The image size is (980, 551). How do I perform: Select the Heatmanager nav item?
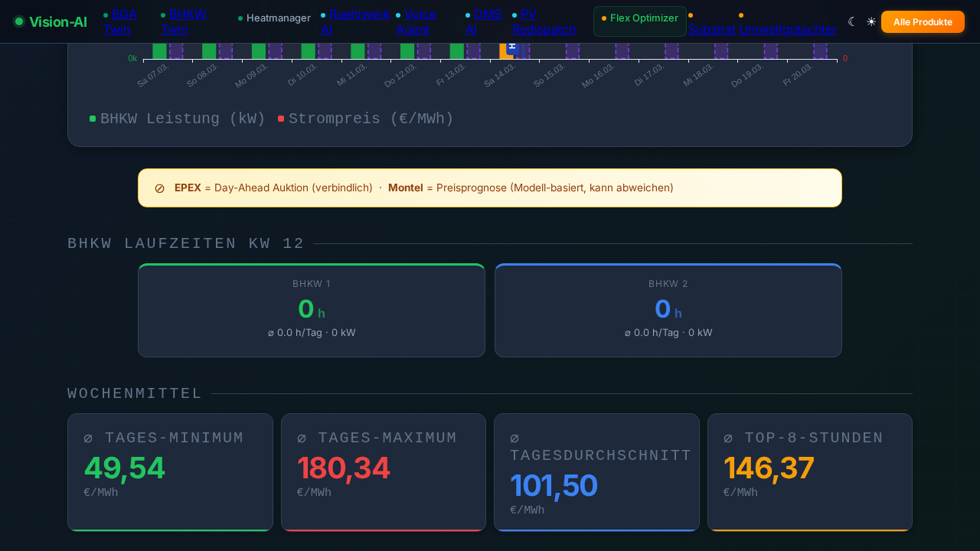pyautogui.click(x=279, y=18)
